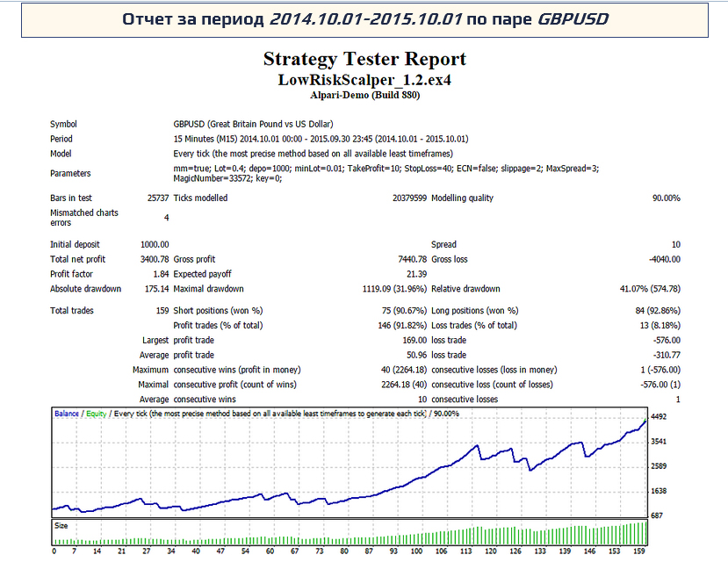The height and width of the screenshot is (562, 728).
Task: Click the 4492 balance axis label
Action: click(660, 418)
